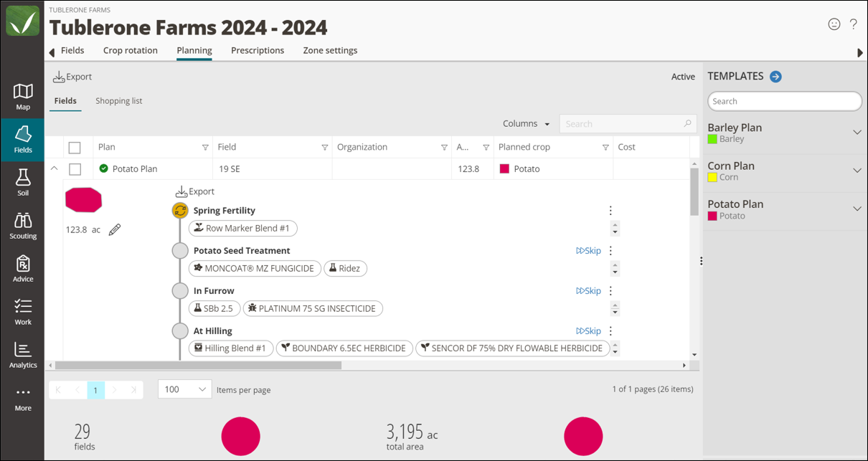Expand the Barley Plan template

pyautogui.click(x=857, y=133)
